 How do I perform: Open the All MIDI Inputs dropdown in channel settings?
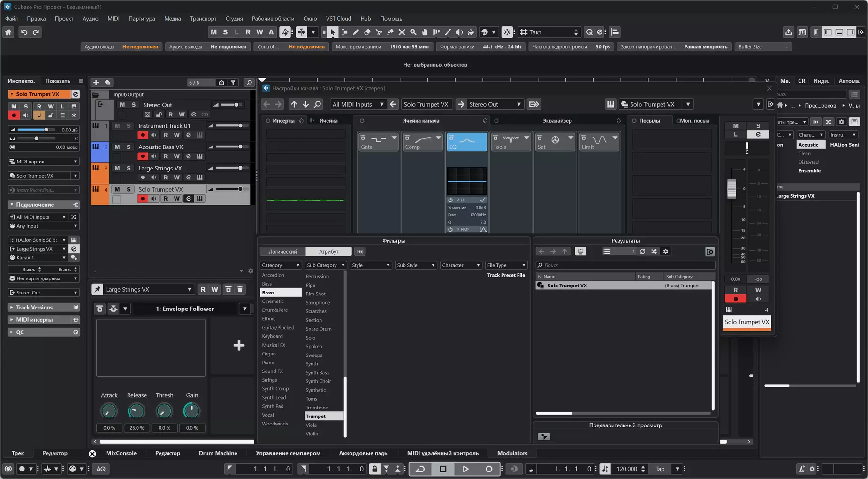point(358,104)
